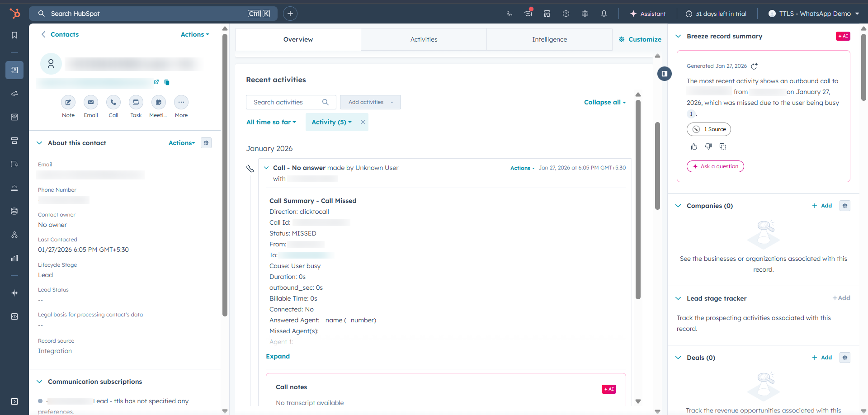This screenshot has height=415, width=868.
Task: Click thumbs up on Breeze summary
Action: pos(694,146)
